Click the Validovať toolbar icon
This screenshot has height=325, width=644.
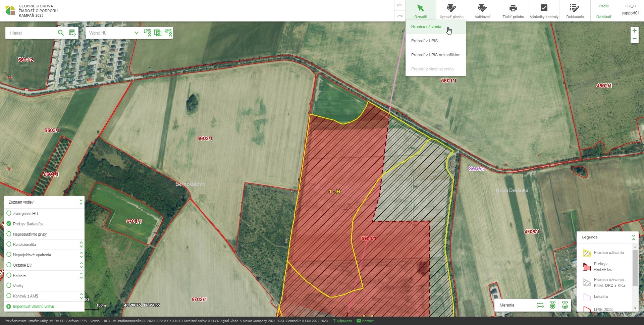(x=482, y=11)
